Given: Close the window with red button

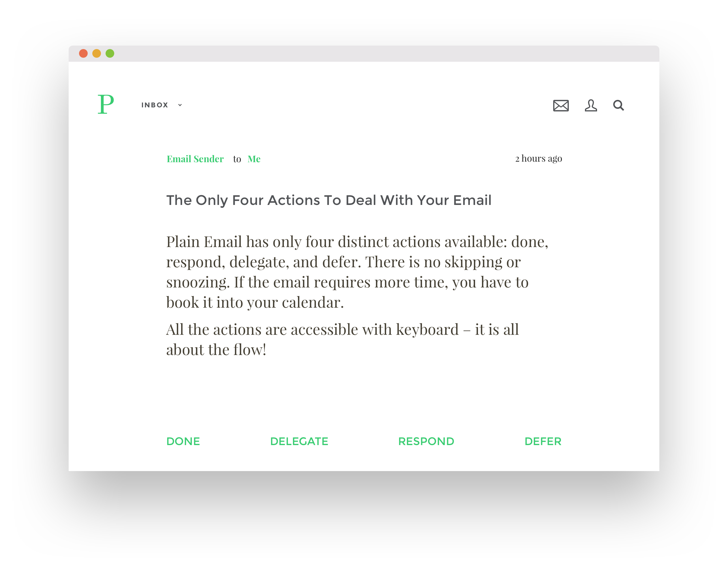Looking at the screenshot, I should click(83, 53).
